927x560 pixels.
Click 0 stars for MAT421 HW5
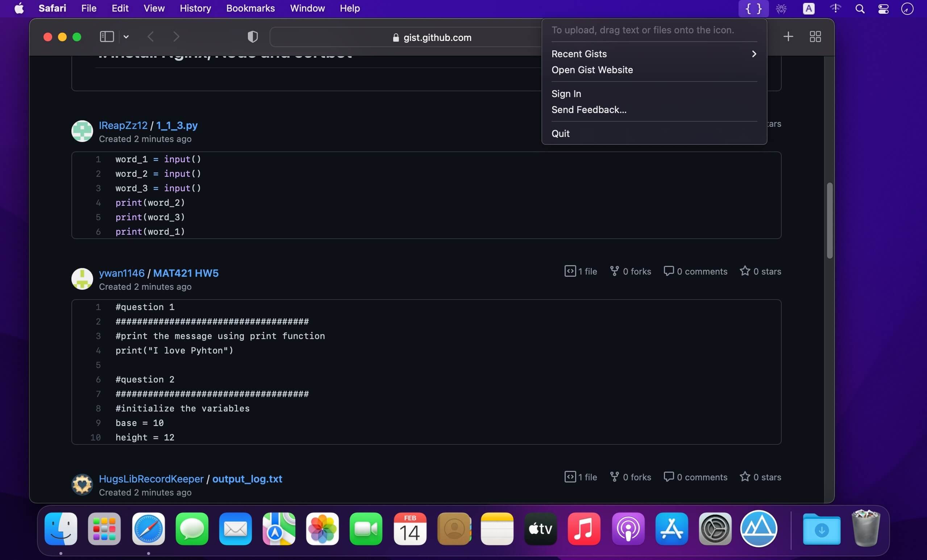pos(760,271)
